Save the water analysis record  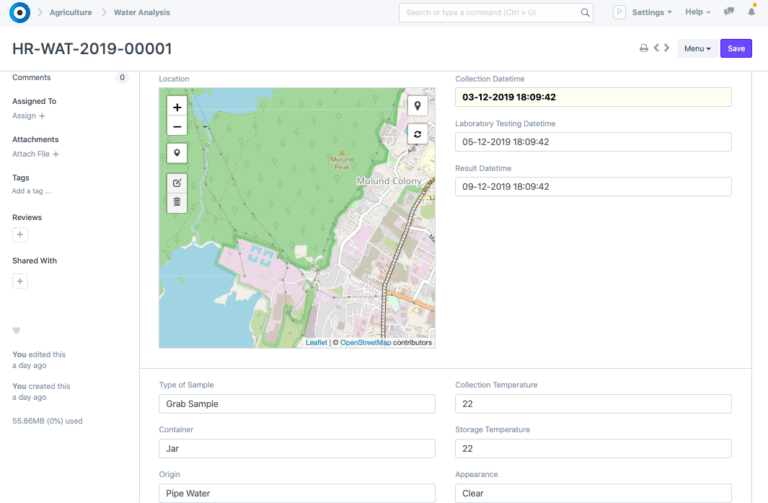(x=735, y=48)
